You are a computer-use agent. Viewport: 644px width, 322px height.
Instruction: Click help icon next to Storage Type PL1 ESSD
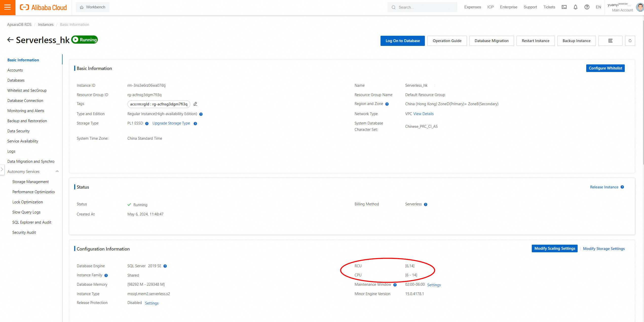pos(147,123)
